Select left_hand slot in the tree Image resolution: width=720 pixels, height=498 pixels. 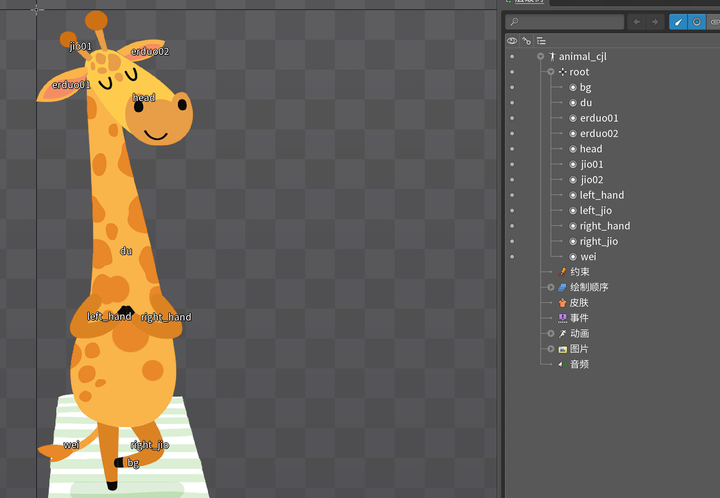pos(601,195)
